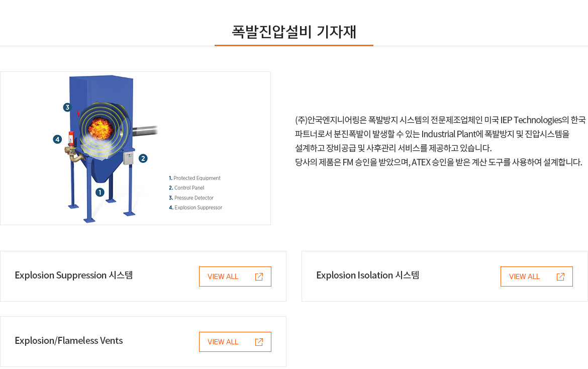Click the fireball in the equipment diagram

(x=101, y=128)
